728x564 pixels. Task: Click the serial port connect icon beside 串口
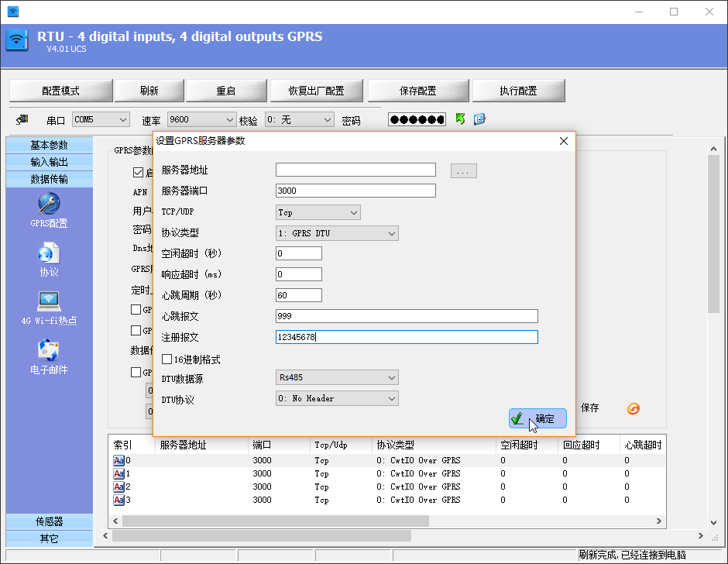(x=22, y=120)
